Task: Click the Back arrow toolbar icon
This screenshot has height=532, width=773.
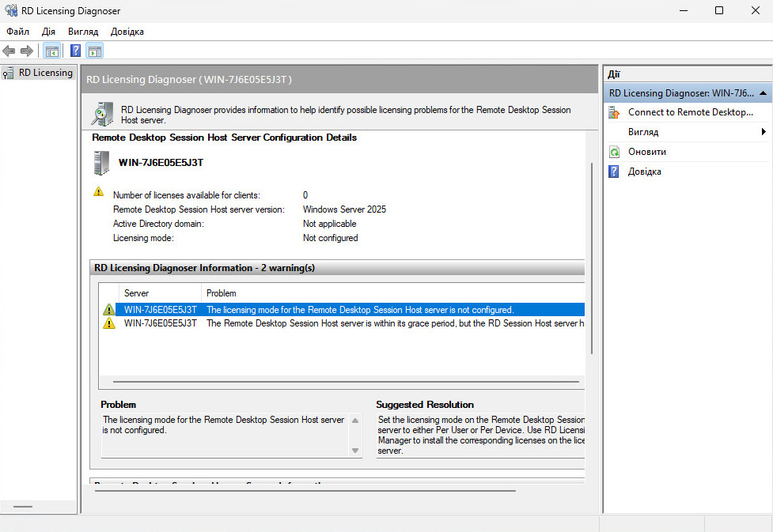Action: coord(9,51)
